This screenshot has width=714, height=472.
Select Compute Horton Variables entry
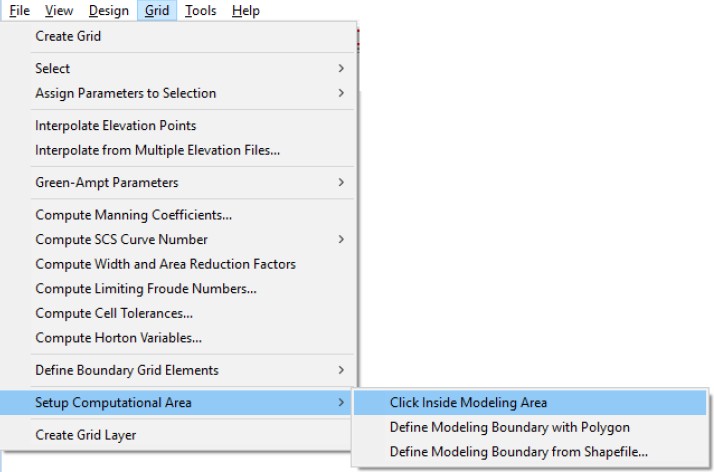118,338
